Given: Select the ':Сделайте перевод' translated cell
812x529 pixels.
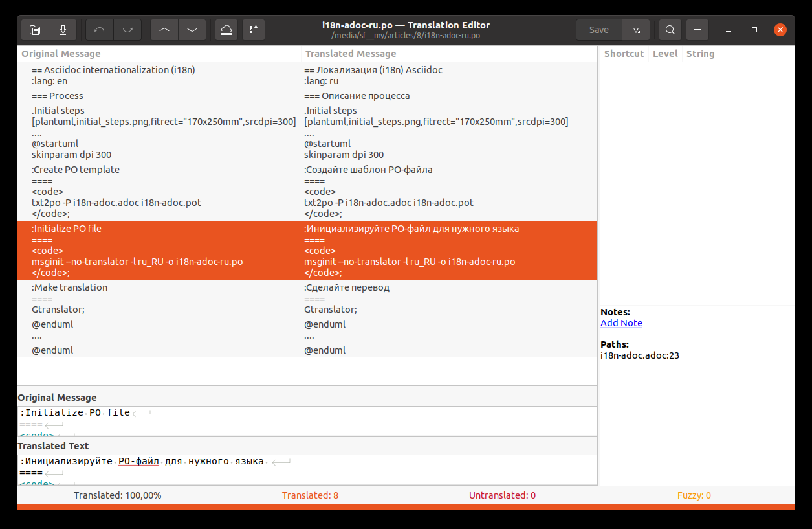Looking at the screenshot, I should [449, 298].
